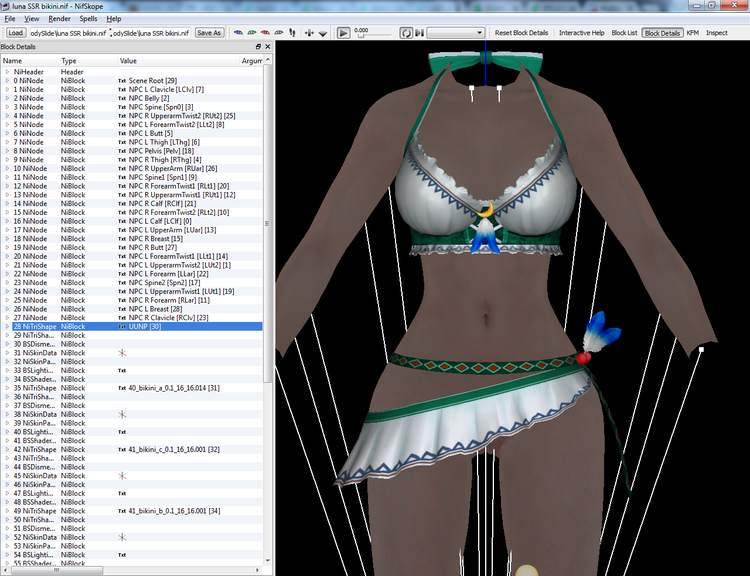This screenshot has height=576, width=750.
Task: Click the axes icon on 45 NiSkinData
Action: 122,476
